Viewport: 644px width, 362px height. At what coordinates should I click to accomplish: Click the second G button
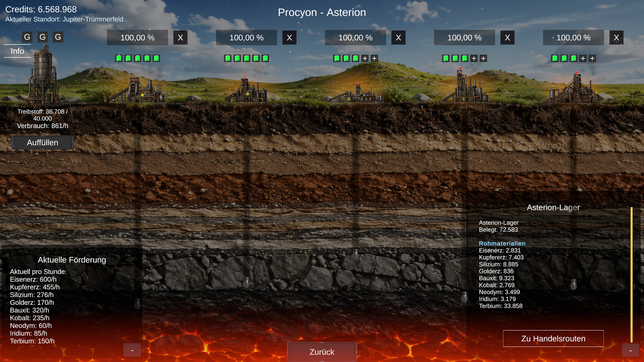(x=43, y=37)
